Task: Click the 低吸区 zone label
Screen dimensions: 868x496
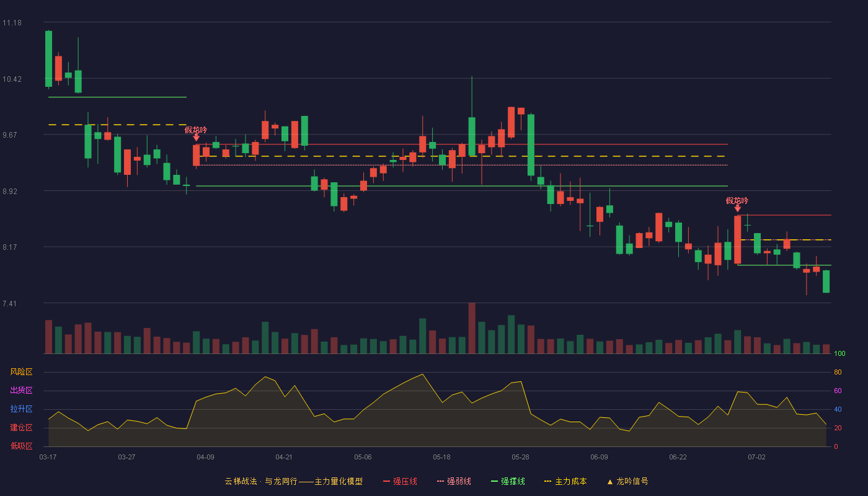Action: tap(21, 446)
